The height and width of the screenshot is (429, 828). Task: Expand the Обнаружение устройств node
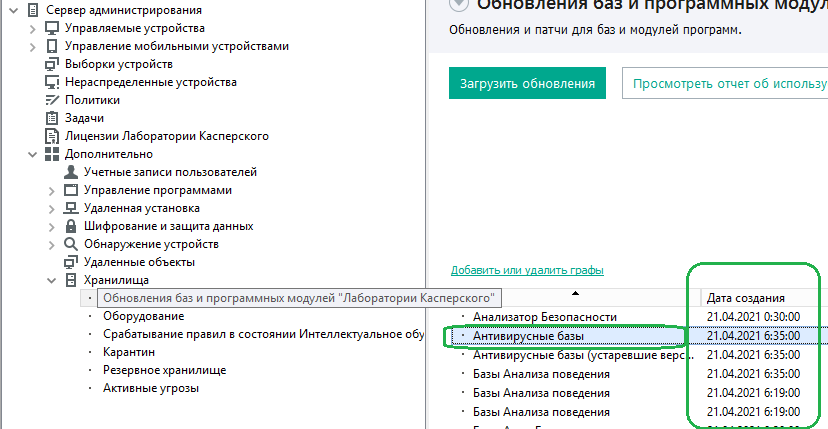[52, 245]
